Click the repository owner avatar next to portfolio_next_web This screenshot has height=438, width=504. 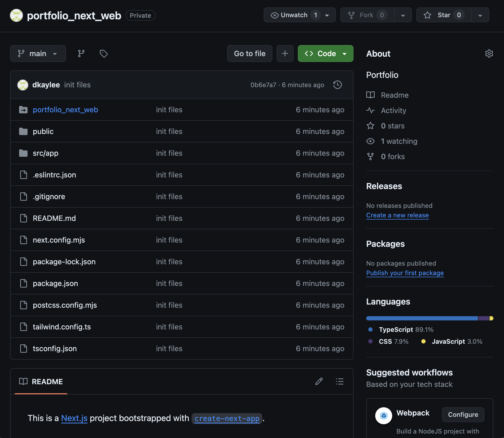tap(16, 15)
